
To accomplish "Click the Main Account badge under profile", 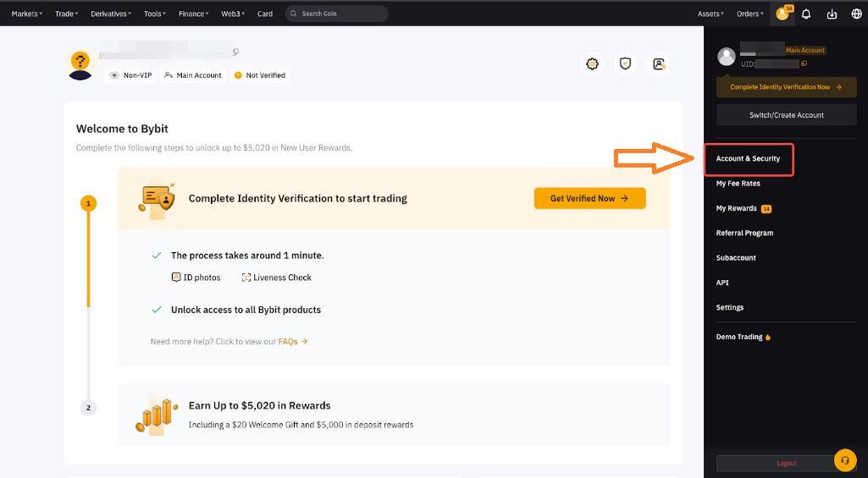I will pos(192,75).
